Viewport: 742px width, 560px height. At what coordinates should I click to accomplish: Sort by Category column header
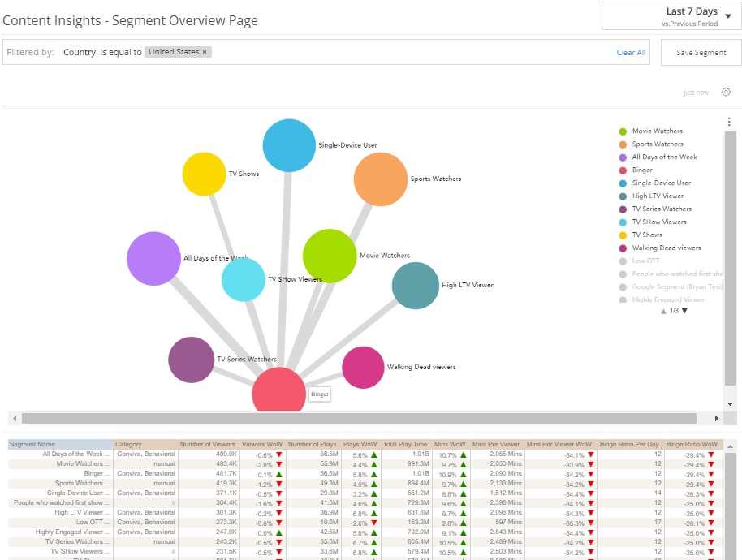tap(145, 444)
